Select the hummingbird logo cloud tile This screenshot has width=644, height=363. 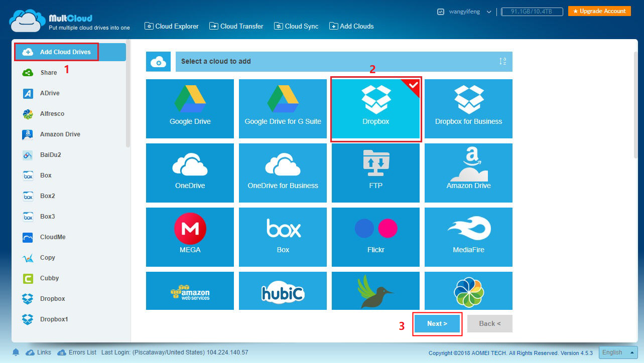pyautogui.click(x=375, y=291)
